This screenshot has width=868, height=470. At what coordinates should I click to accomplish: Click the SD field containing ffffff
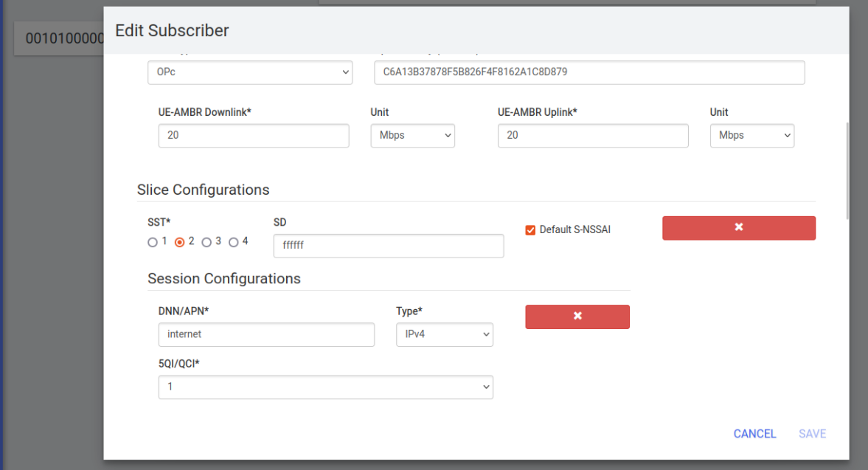click(388, 246)
